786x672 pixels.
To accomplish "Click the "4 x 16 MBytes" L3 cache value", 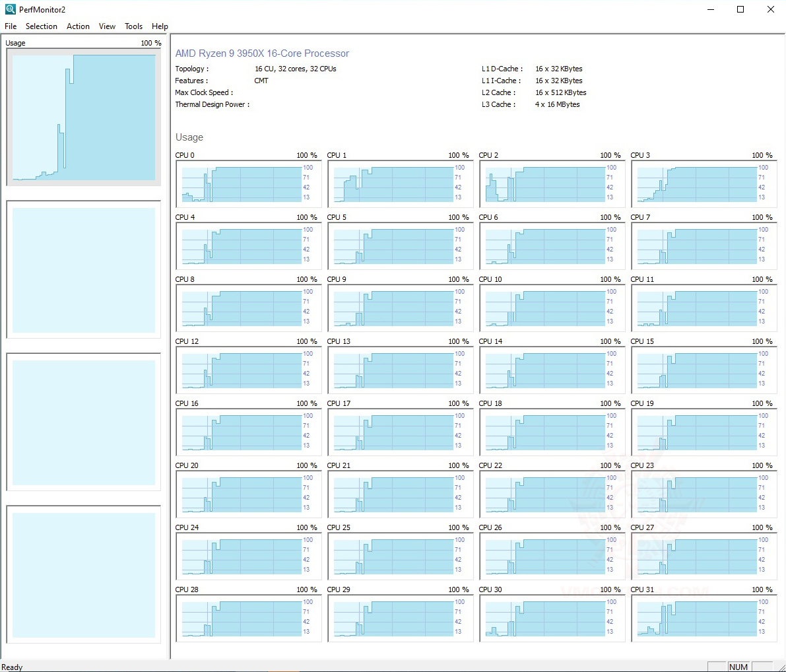I will pos(558,104).
